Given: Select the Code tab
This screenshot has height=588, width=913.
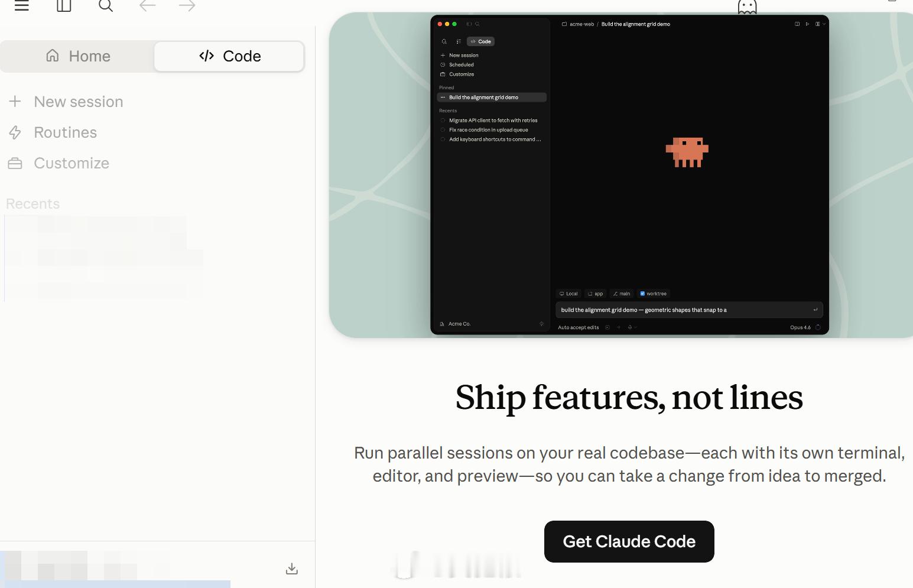Looking at the screenshot, I should point(229,56).
